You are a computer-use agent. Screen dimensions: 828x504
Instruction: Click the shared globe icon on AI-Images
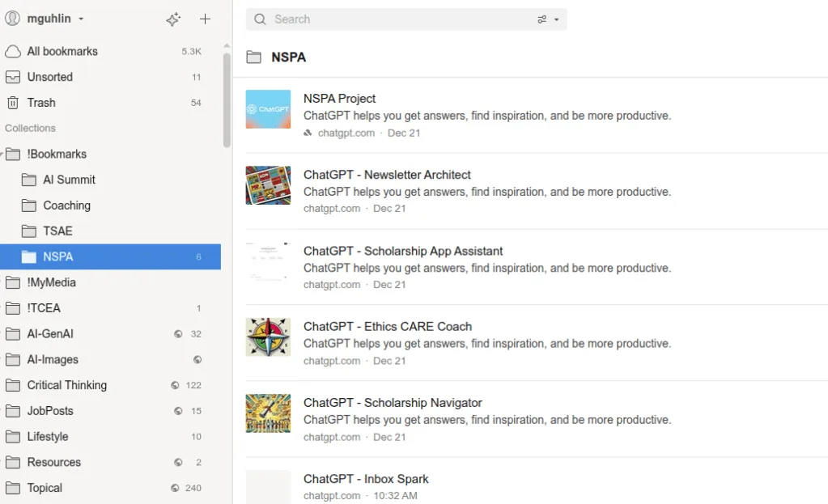[197, 359]
